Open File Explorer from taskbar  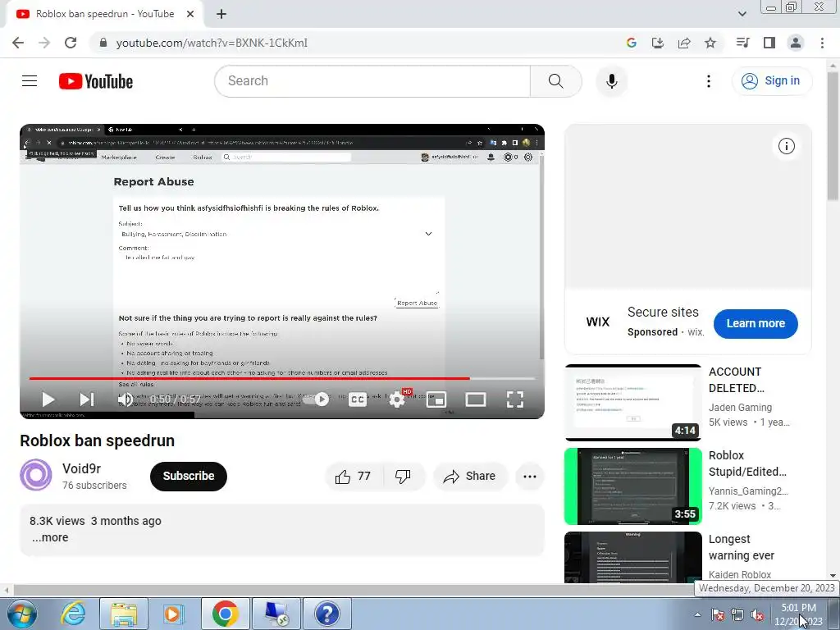[x=124, y=614]
